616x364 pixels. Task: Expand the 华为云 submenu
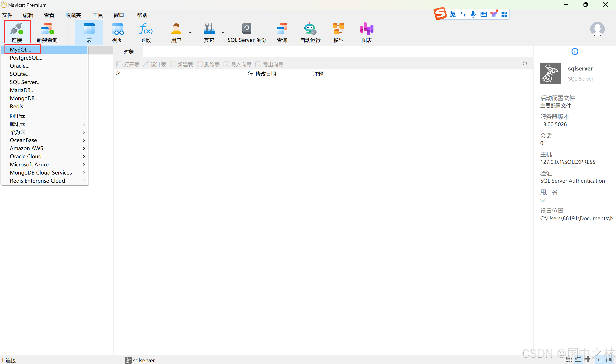(44, 132)
